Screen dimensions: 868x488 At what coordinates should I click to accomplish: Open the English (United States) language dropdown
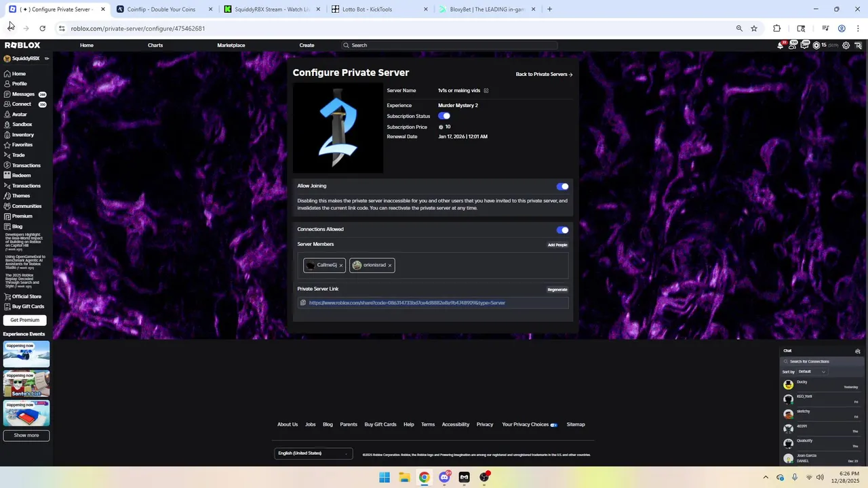coord(313,453)
